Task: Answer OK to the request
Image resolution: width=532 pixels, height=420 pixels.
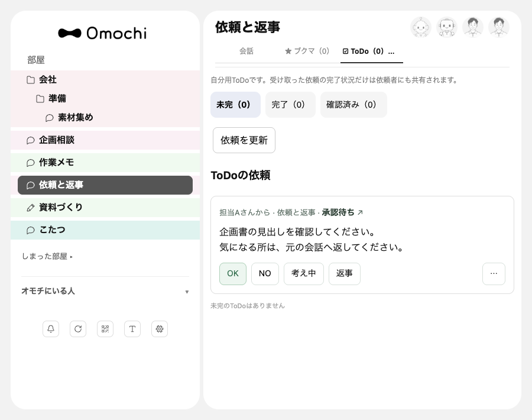Action: [233, 274]
